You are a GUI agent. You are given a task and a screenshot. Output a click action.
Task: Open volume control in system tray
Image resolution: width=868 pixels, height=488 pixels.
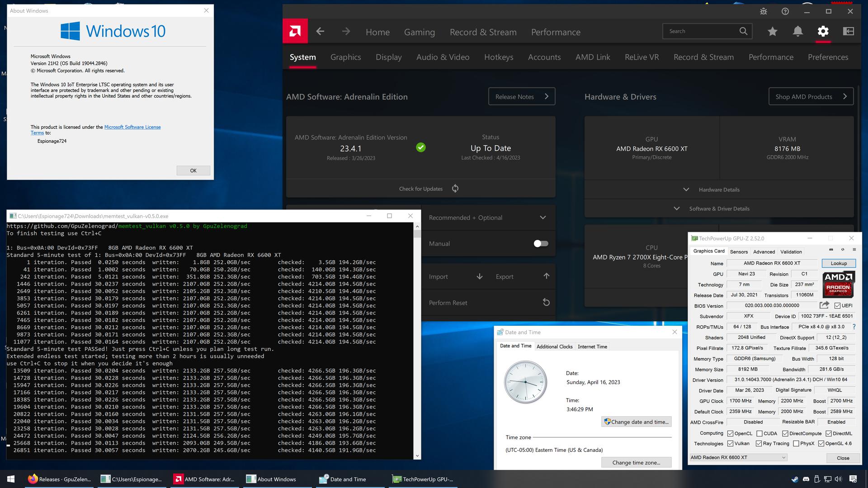[838, 479]
